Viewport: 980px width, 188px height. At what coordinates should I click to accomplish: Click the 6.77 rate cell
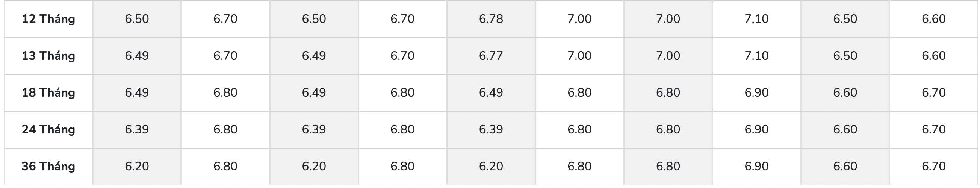coord(491,56)
